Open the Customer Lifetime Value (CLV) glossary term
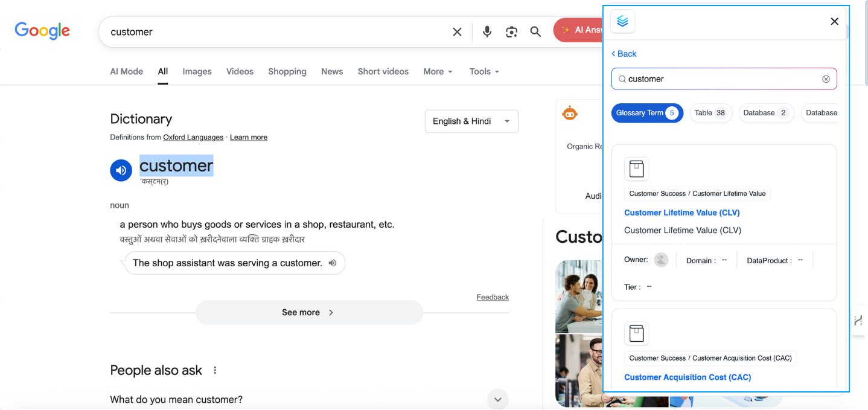The image size is (868, 410). (681, 213)
